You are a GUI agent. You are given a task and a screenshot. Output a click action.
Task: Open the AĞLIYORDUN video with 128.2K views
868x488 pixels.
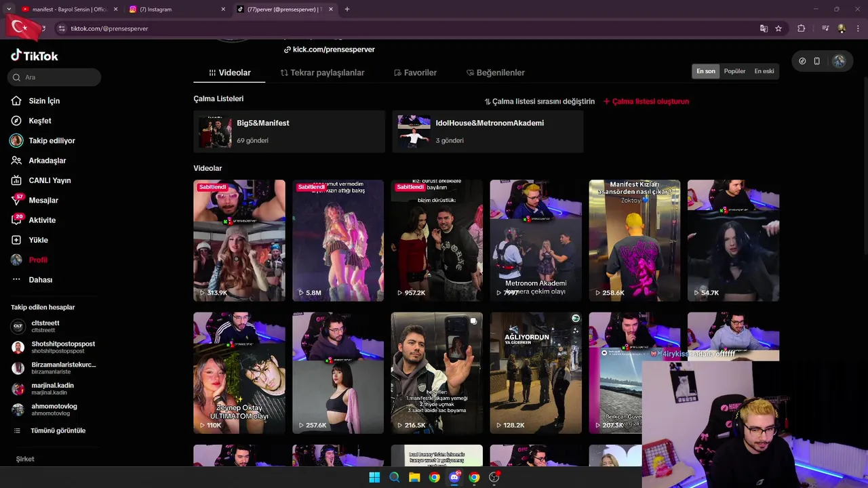(536, 373)
